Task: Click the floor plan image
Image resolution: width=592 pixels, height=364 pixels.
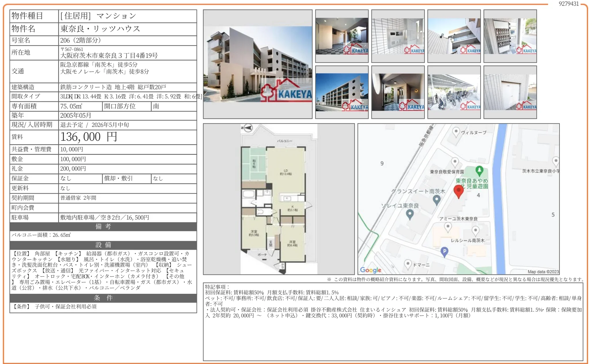Action: pyautogui.click(x=278, y=199)
